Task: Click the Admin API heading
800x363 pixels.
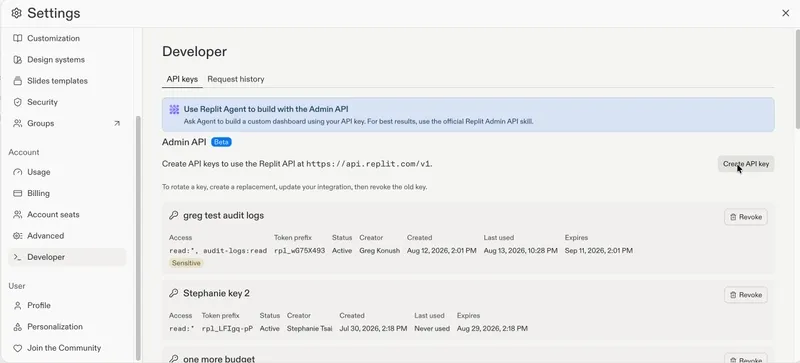Action: tap(184, 142)
